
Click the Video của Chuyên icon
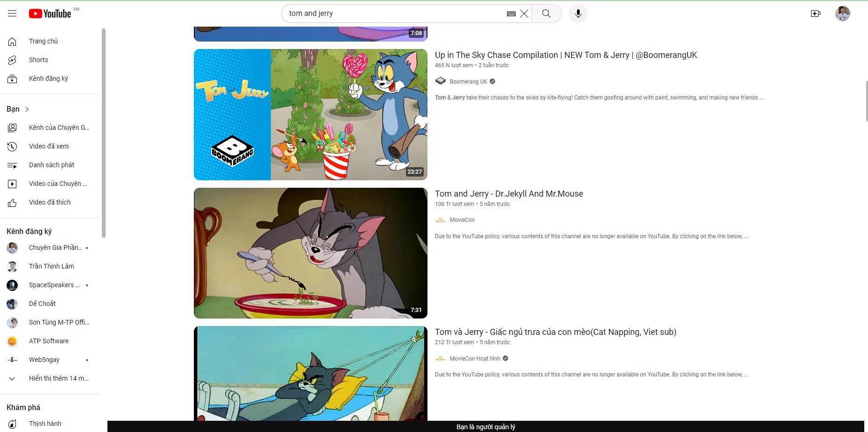coord(12,184)
